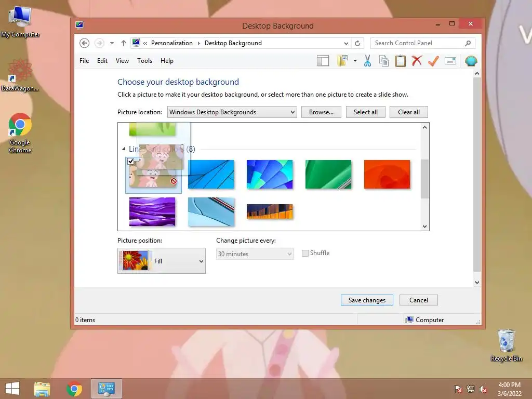
Task: Select the My Computer desktop icon
Action: (20, 22)
